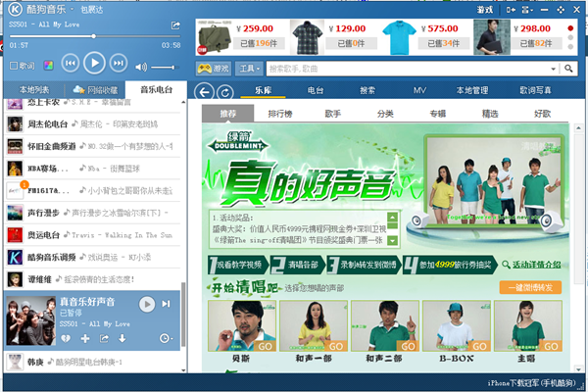Click the 一键微博转发 button

coord(530,288)
